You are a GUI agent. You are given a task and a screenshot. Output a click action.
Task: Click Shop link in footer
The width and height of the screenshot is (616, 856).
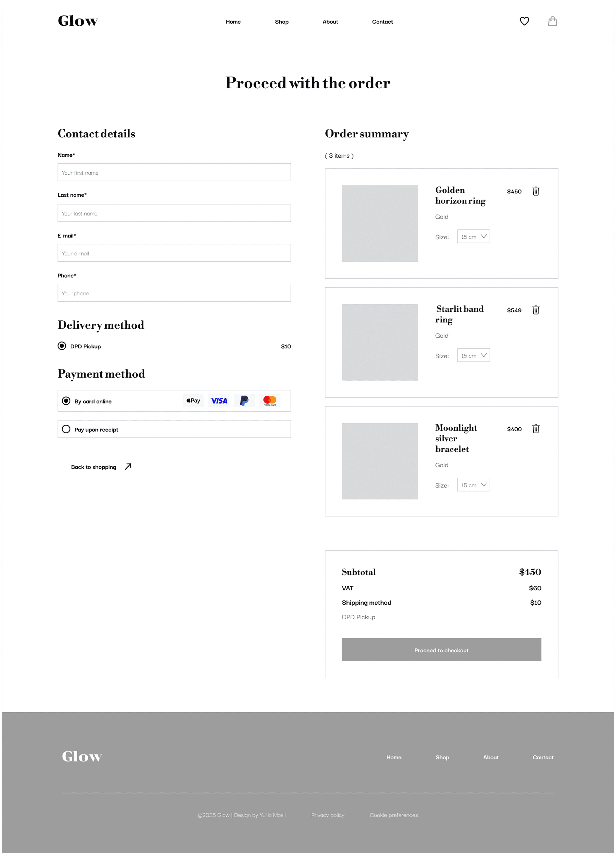(442, 757)
